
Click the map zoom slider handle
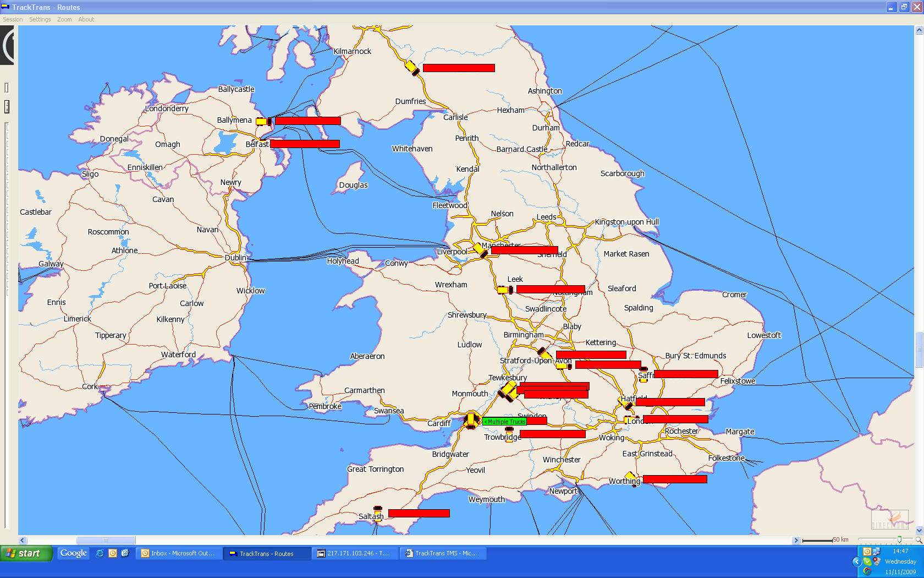899,540
